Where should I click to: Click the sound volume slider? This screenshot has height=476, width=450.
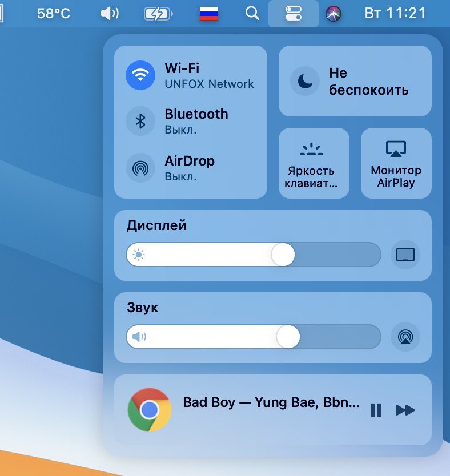click(x=254, y=337)
